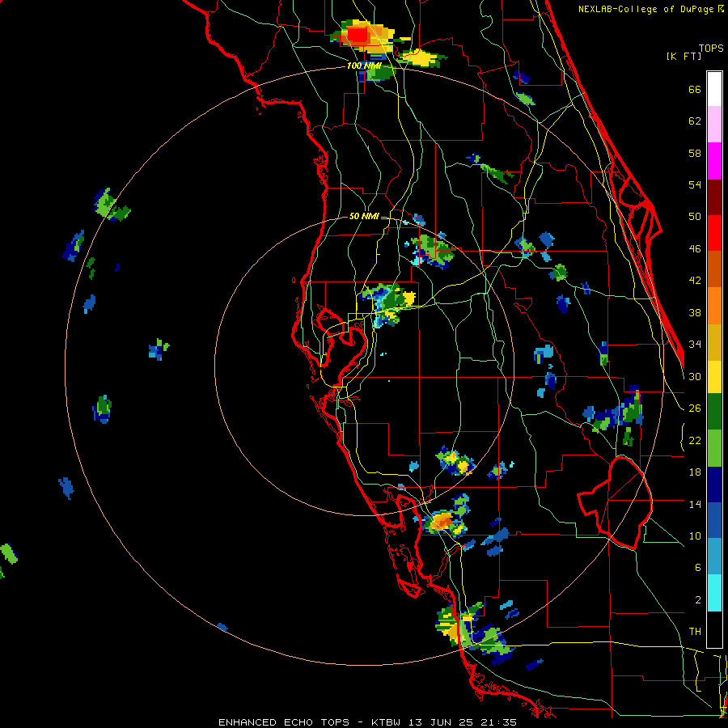Select the 22 value in the legend
This screenshot has height=728, width=728.
pos(695,440)
